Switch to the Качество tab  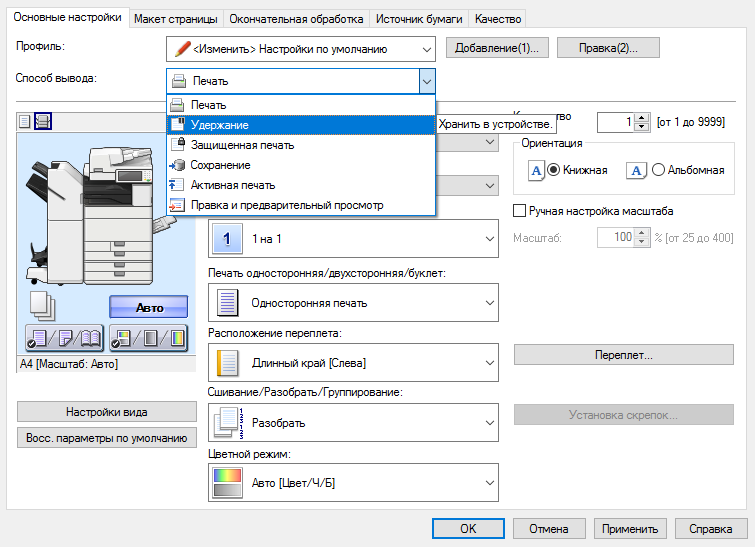[498, 19]
